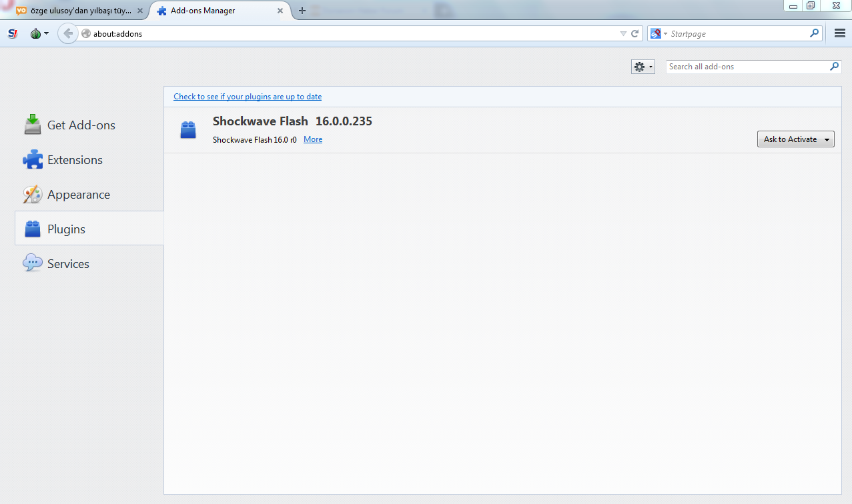Open the URL history dropdown arrow
The width and height of the screenshot is (852, 504).
tap(623, 33)
